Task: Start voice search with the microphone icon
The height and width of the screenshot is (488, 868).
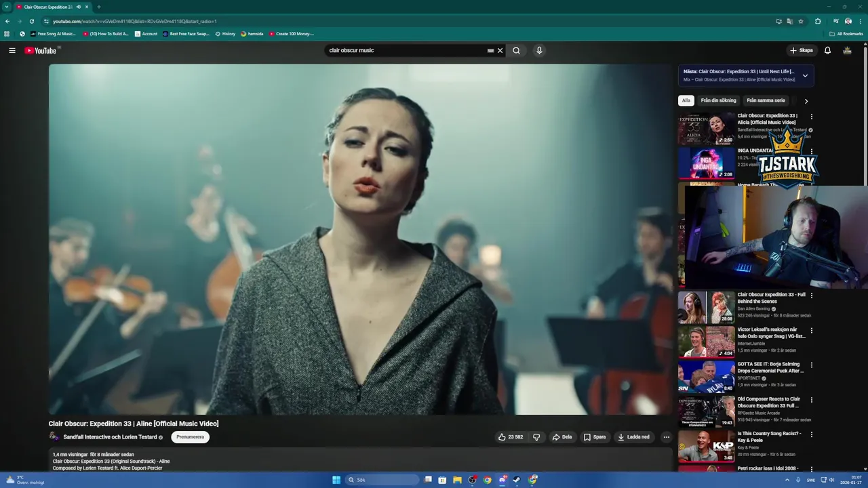Action: (x=539, y=50)
